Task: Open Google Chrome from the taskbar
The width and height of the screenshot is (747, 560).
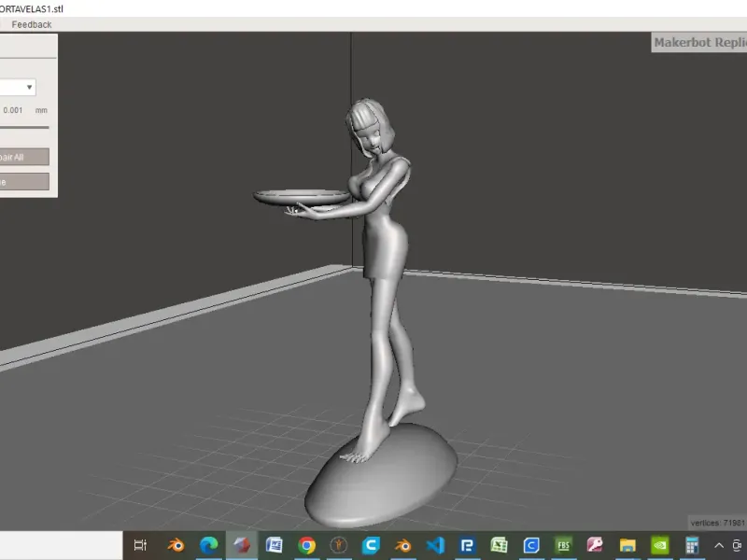Action: [306, 545]
